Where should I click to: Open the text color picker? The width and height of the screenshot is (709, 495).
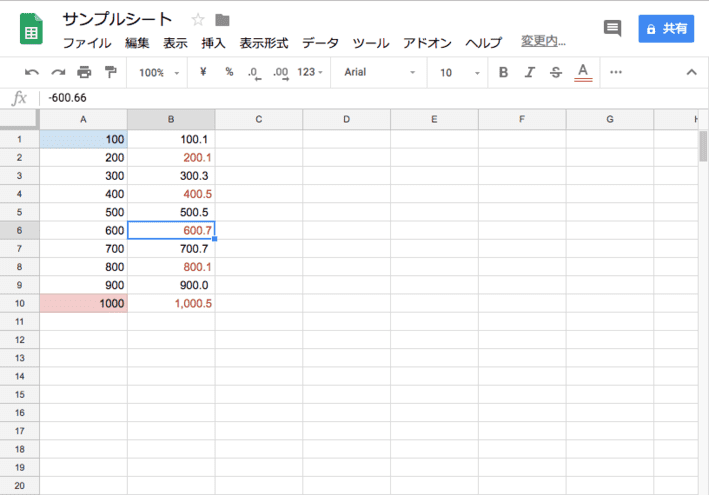point(583,72)
